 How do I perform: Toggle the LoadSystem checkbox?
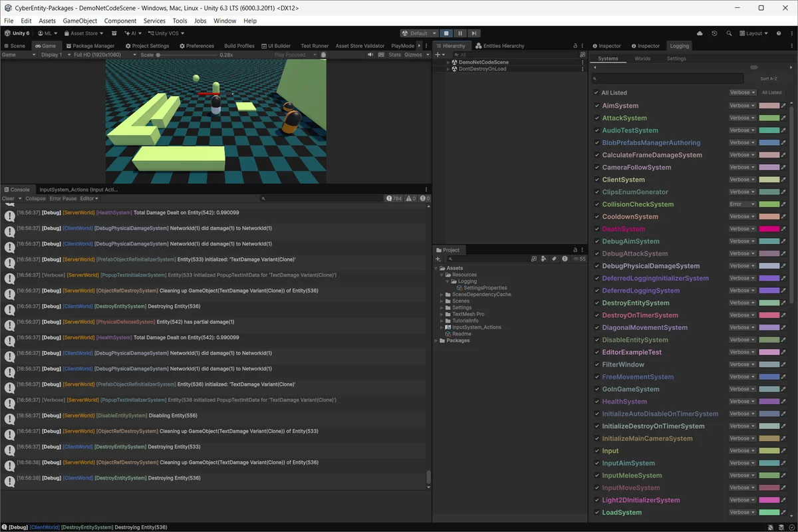point(597,512)
